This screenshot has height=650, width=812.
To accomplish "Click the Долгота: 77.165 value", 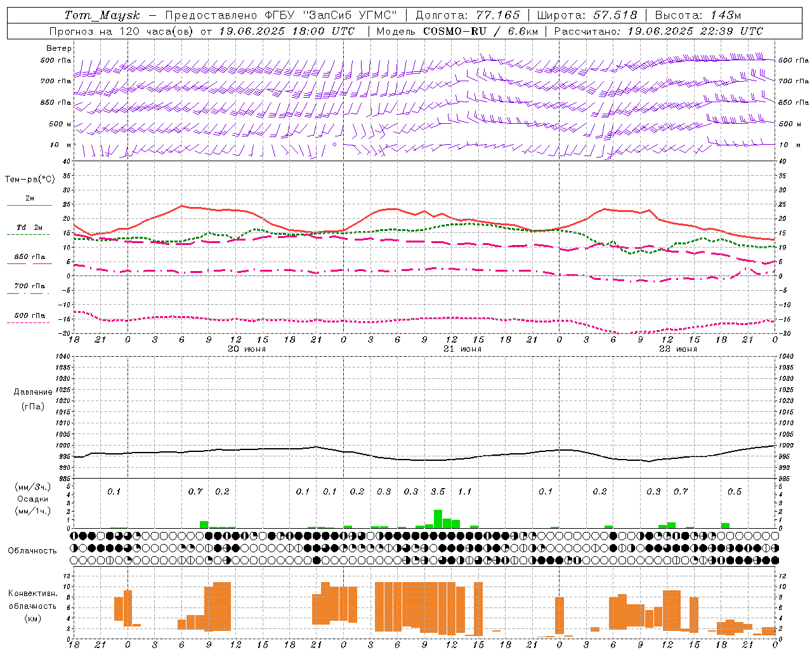I will point(468,15).
